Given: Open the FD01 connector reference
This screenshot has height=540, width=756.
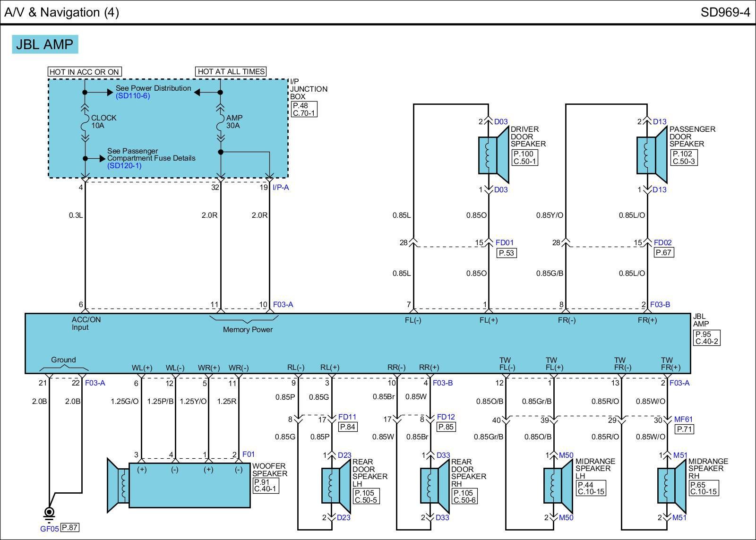Looking at the screenshot, I should [504, 243].
